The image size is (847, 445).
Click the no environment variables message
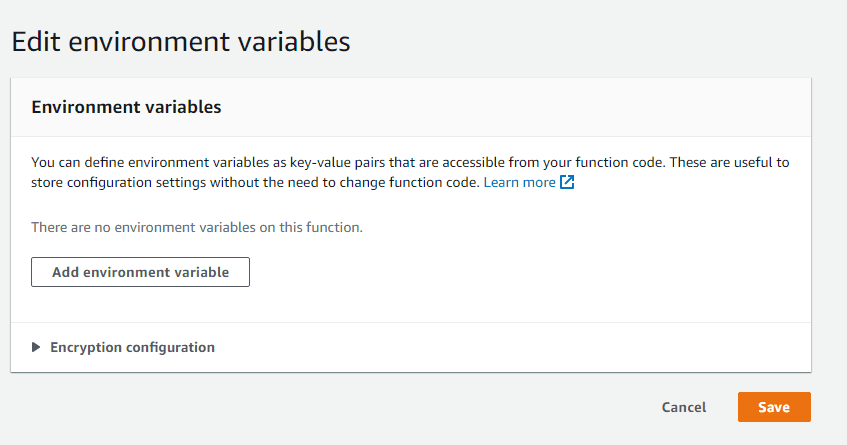[197, 227]
